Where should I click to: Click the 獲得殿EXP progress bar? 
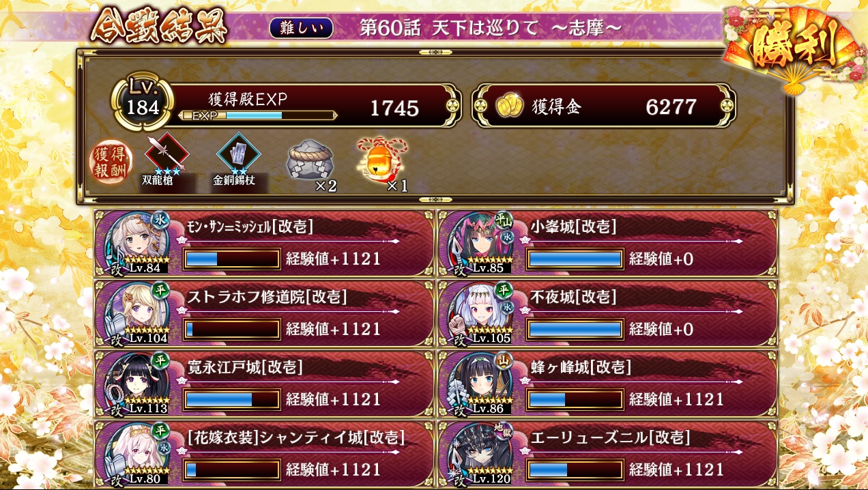259,115
